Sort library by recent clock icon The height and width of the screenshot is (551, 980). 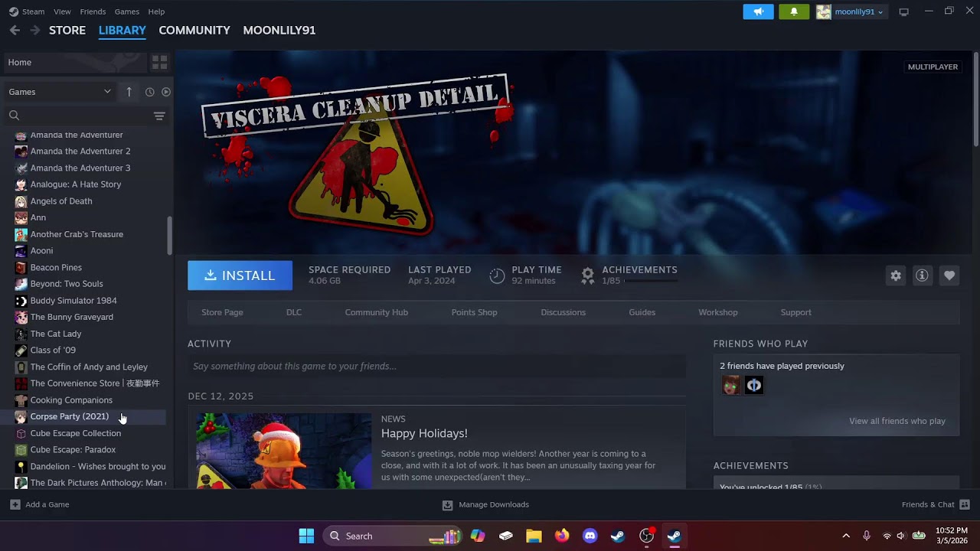[x=149, y=92]
